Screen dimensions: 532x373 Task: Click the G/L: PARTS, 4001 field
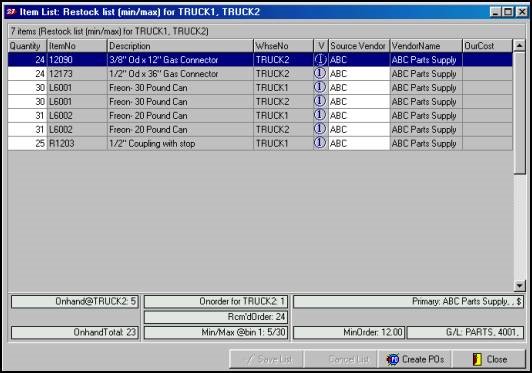465,332
